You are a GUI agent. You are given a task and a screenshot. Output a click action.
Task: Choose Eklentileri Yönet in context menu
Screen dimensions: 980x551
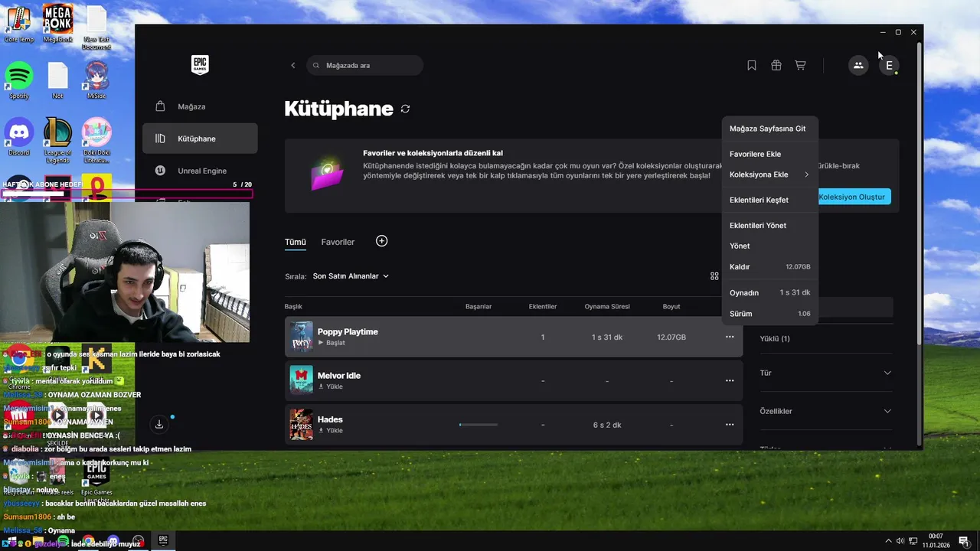coord(769,225)
